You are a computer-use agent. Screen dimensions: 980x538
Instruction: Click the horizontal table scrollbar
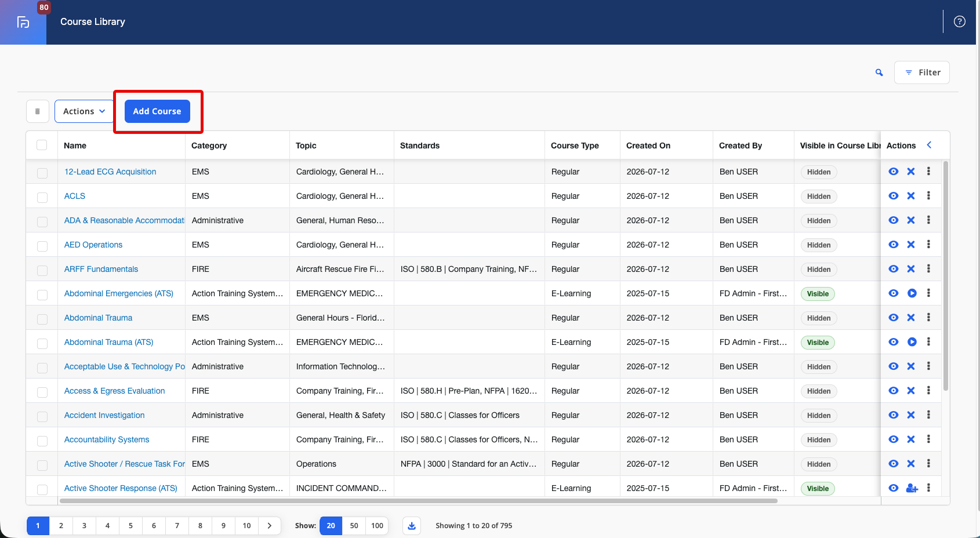tap(419, 501)
